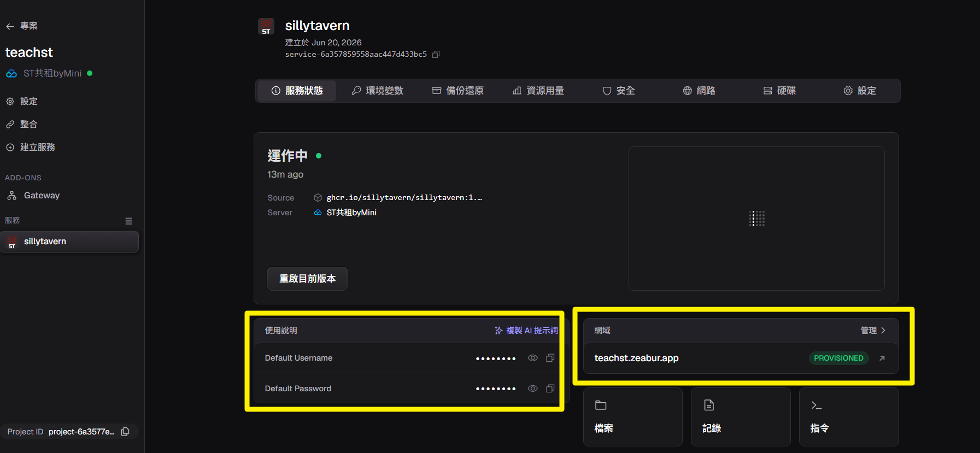The width and height of the screenshot is (980, 453).
Task: Copy the service ID next to service-6a357859558aac447d433bc5
Action: (436, 55)
